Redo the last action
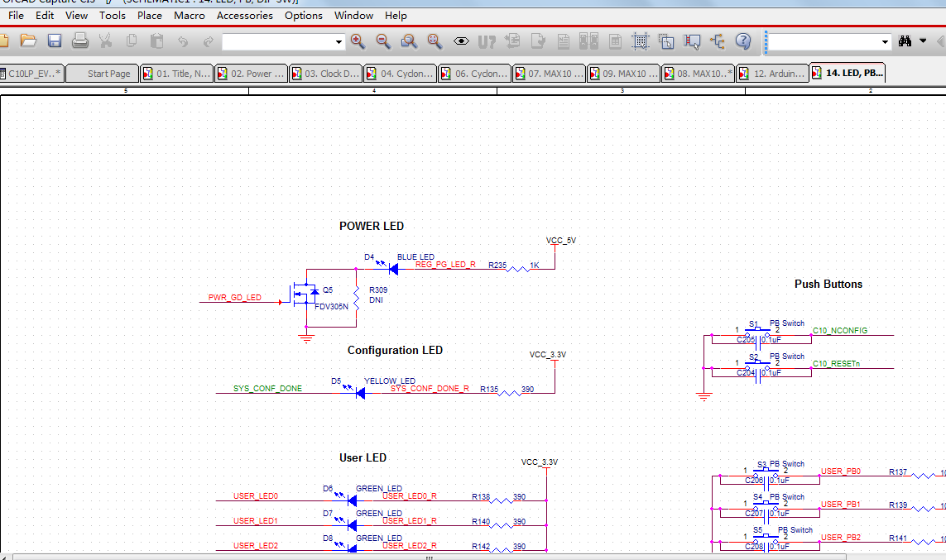 (208, 41)
